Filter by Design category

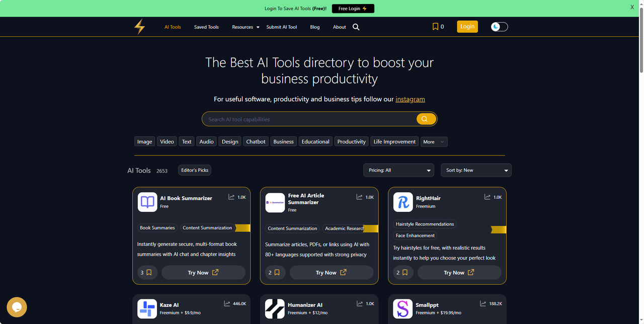[230, 142]
